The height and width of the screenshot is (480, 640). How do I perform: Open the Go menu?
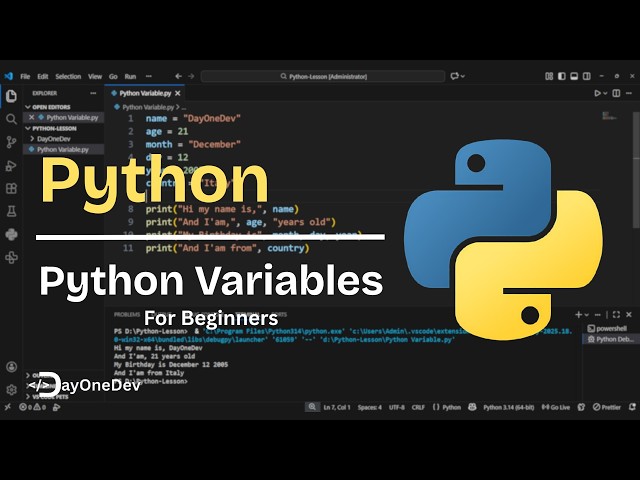coord(113,76)
